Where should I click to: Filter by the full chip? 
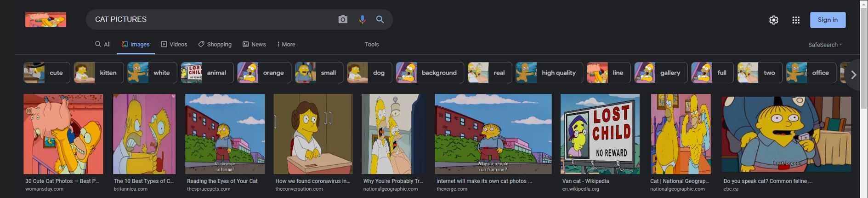(712, 73)
